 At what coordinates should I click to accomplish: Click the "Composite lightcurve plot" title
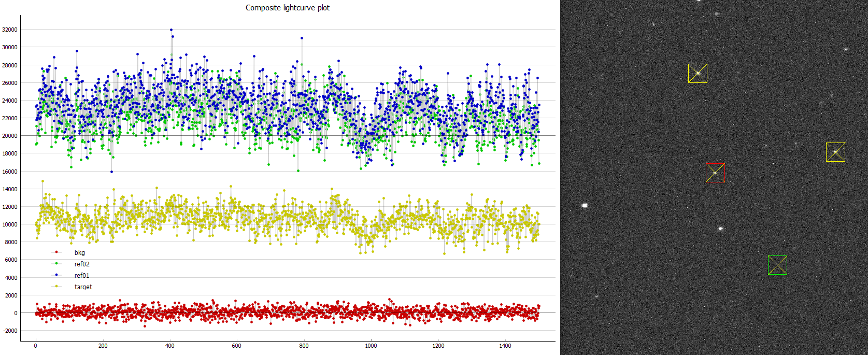pyautogui.click(x=288, y=8)
